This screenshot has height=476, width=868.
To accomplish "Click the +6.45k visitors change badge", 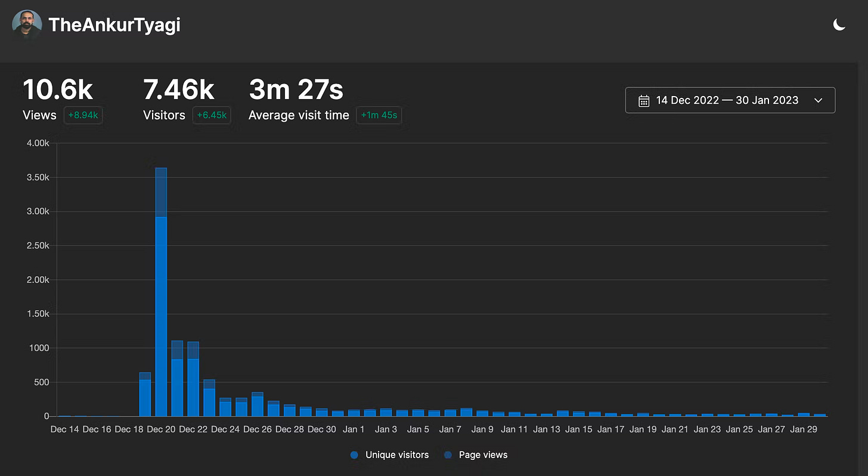I will coord(212,115).
